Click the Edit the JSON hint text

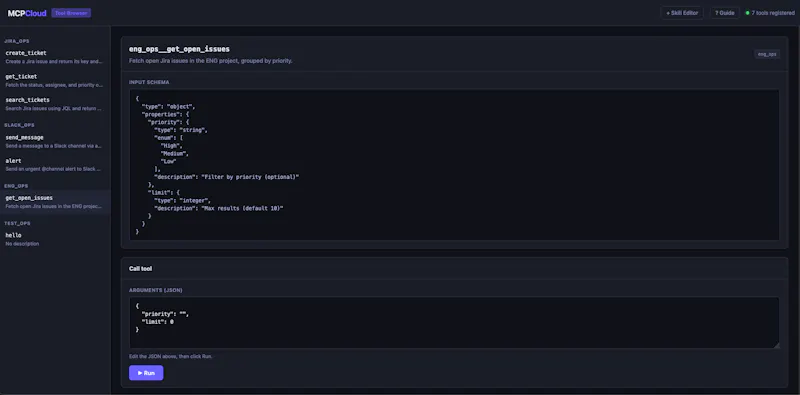170,356
